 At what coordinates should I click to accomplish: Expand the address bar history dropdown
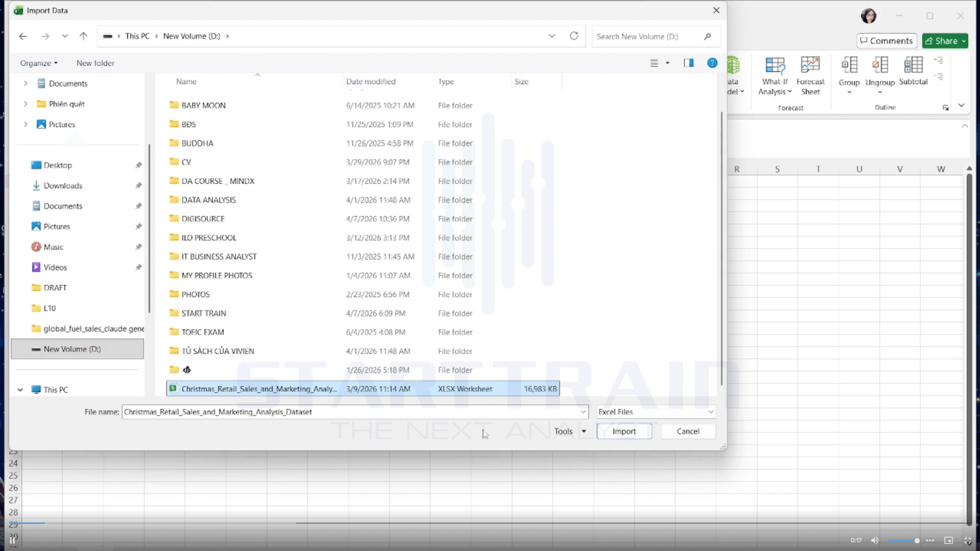coord(552,36)
